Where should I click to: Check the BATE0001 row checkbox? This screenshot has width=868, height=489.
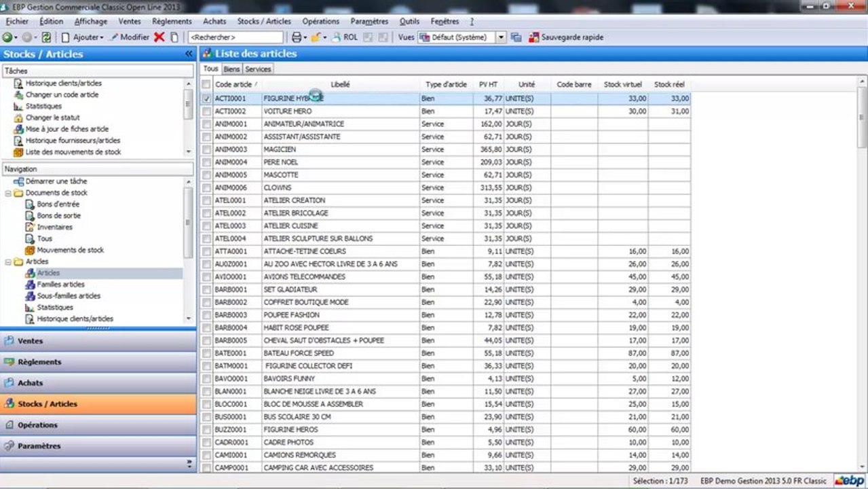click(x=206, y=353)
